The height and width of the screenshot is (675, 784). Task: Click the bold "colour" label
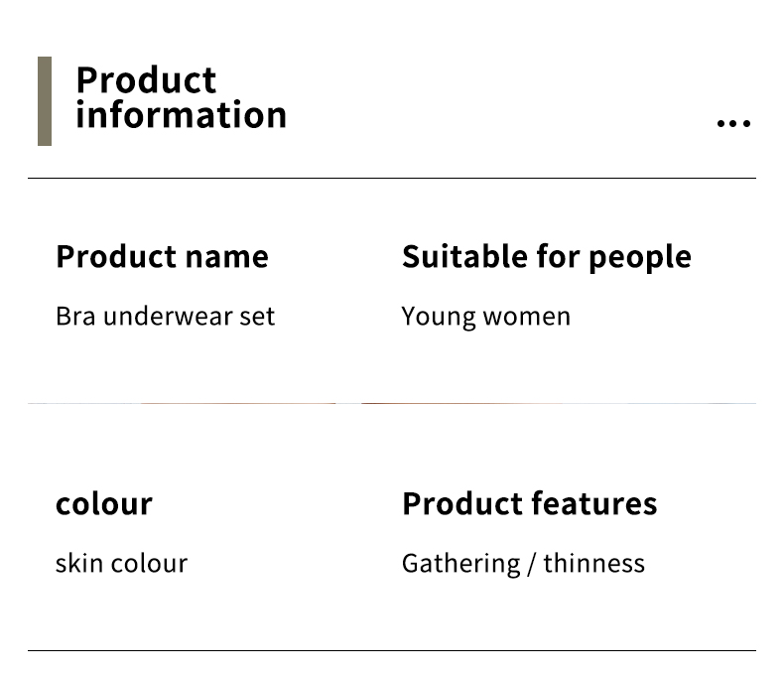[104, 503]
